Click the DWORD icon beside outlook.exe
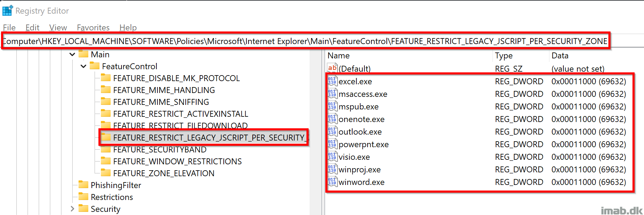The image size is (644, 215). pos(332,131)
